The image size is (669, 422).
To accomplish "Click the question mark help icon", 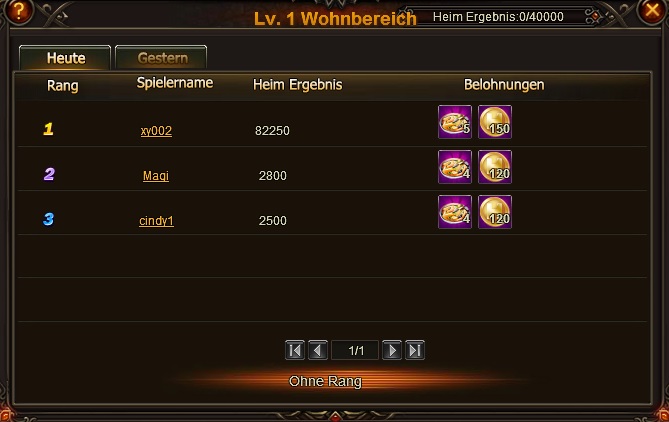I will coord(17,11).
